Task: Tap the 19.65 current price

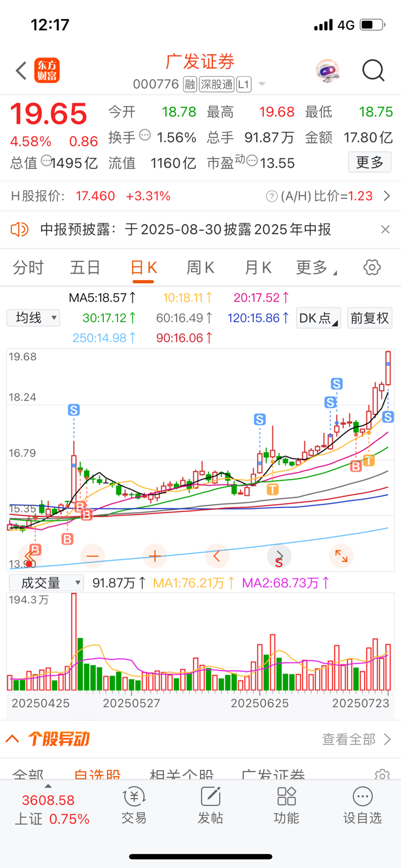Action: coord(49,114)
